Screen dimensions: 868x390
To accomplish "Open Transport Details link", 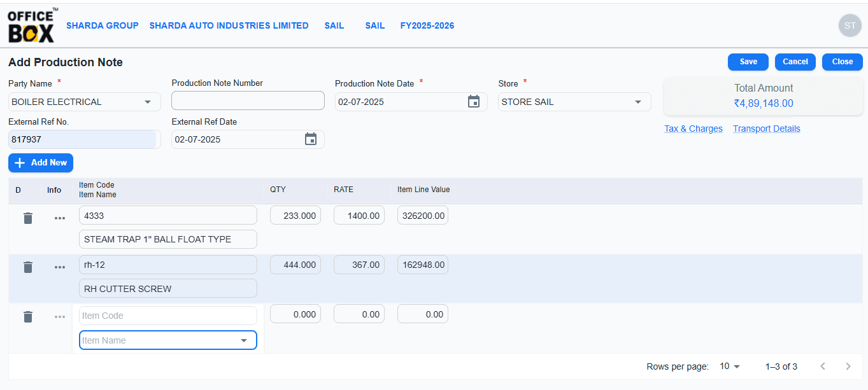I will pos(767,129).
